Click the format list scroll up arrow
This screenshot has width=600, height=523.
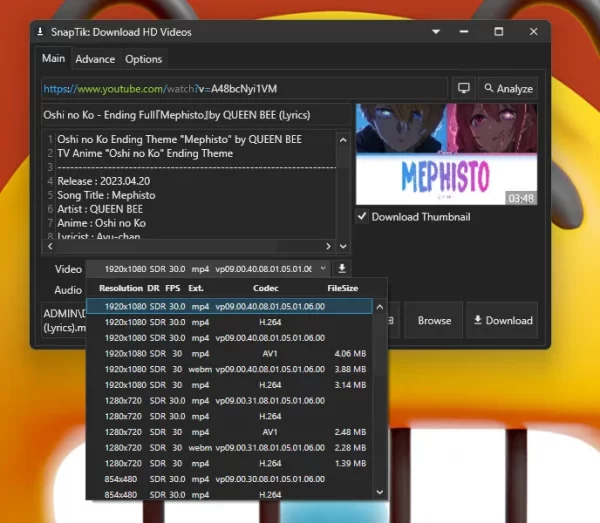[380, 307]
